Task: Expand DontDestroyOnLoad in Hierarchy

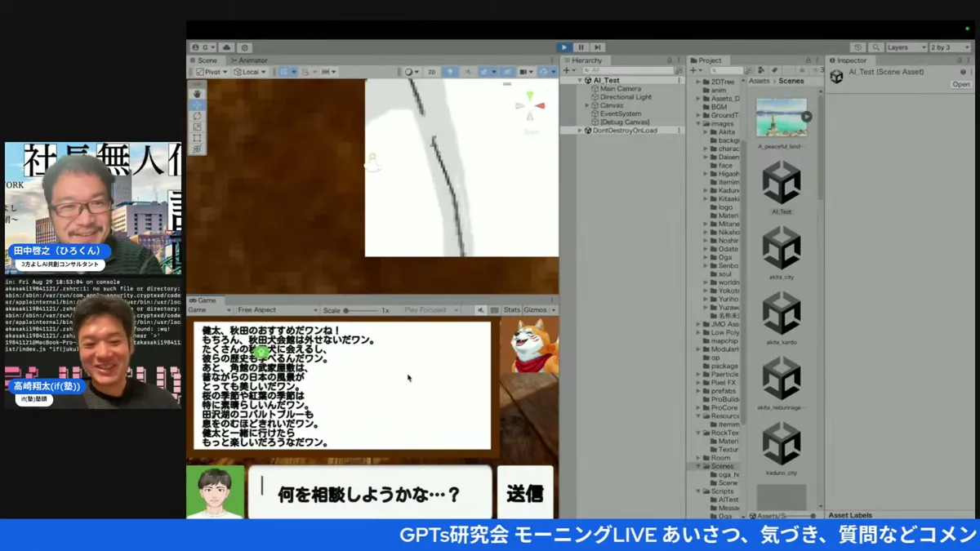Action: coord(580,131)
